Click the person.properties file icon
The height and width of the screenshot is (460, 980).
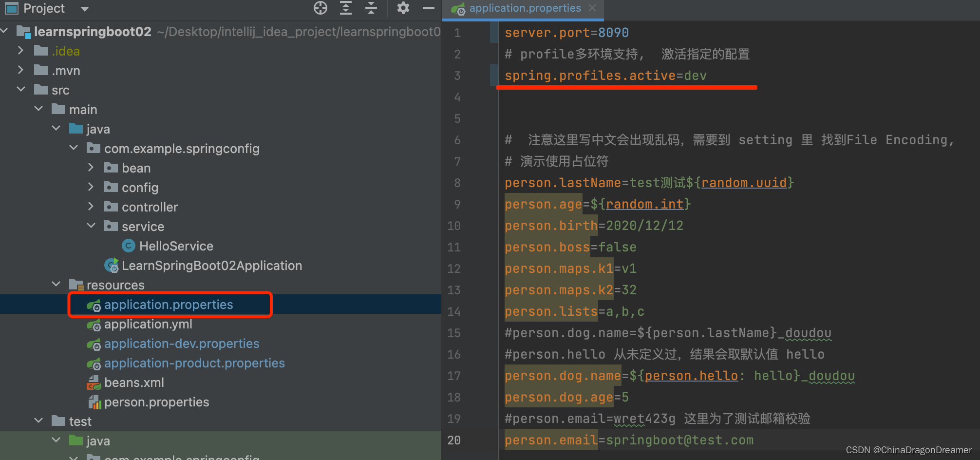click(94, 402)
